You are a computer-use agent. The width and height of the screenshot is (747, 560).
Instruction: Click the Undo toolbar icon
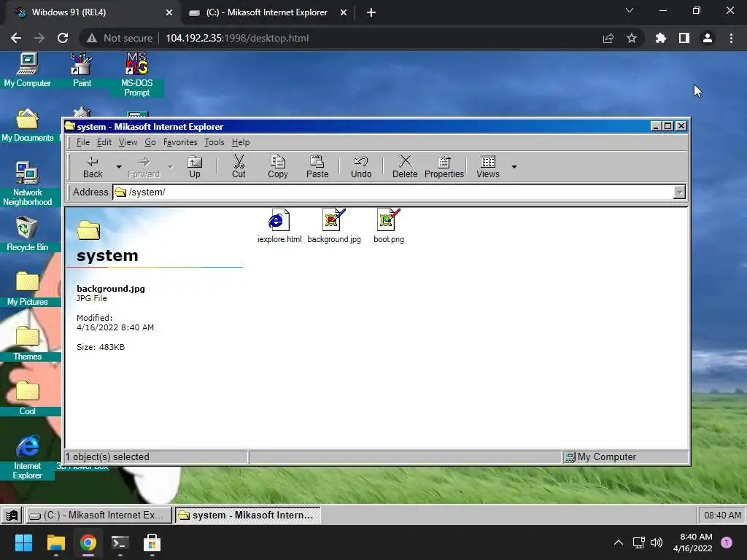pyautogui.click(x=361, y=167)
